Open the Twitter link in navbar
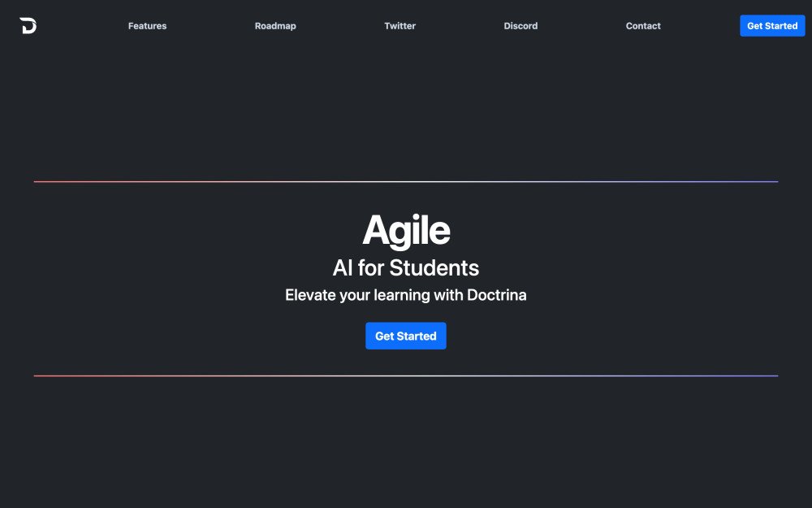Image resolution: width=812 pixels, height=508 pixels. click(400, 26)
